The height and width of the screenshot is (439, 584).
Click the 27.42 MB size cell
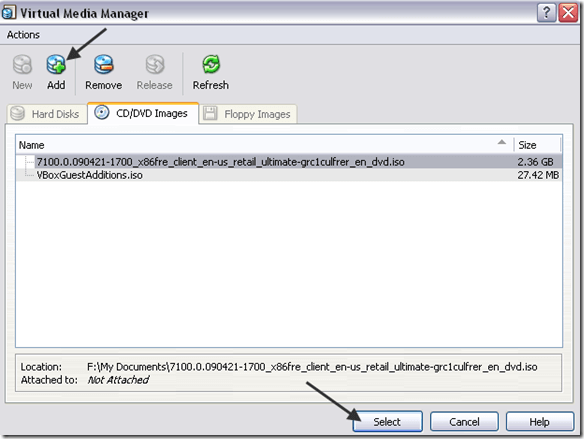538,175
